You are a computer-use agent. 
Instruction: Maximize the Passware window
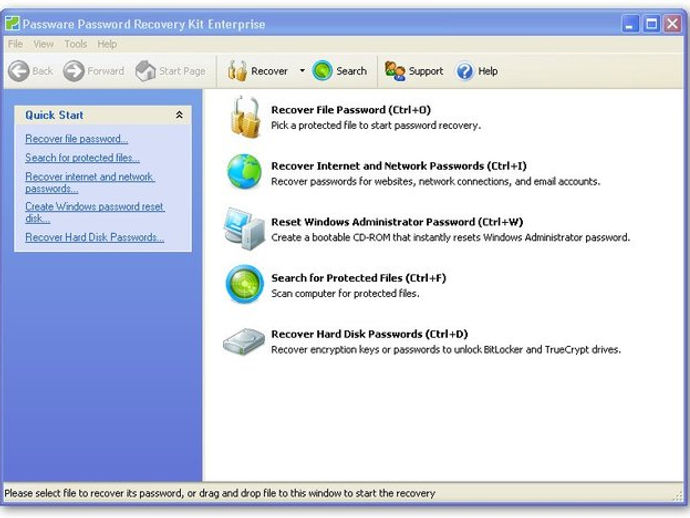[x=651, y=23]
